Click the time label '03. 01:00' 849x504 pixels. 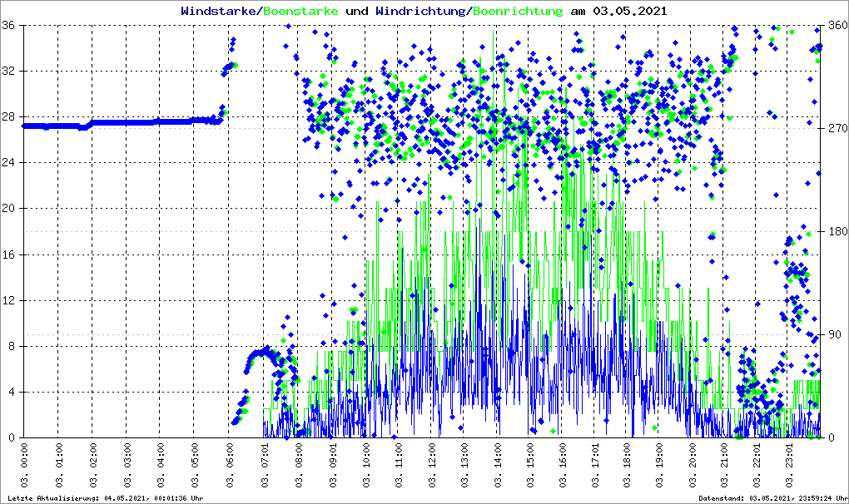point(58,465)
